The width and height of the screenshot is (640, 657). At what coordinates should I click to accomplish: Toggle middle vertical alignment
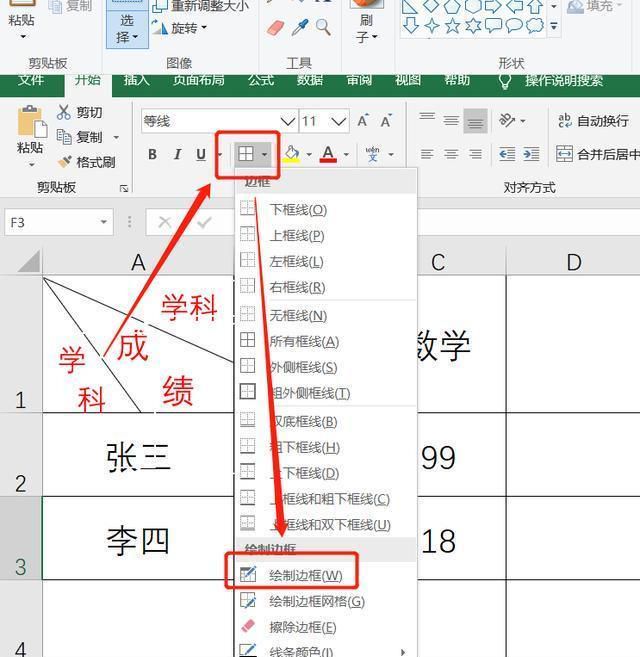pos(451,121)
